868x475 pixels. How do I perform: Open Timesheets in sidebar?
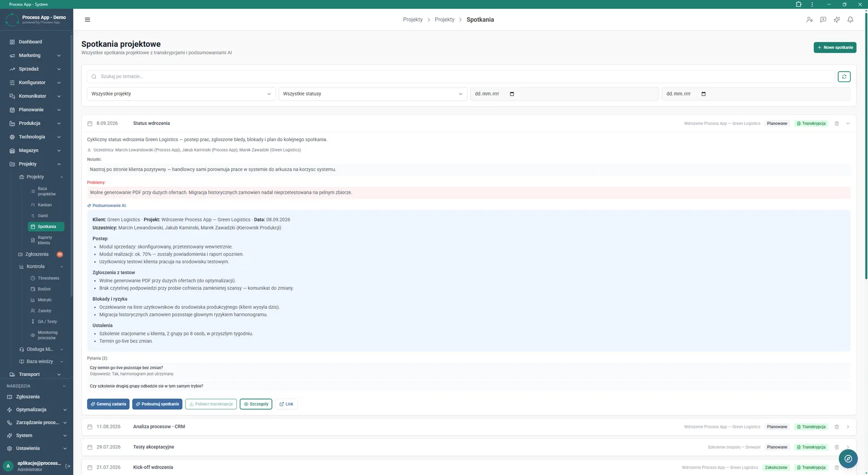click(46, 278)
